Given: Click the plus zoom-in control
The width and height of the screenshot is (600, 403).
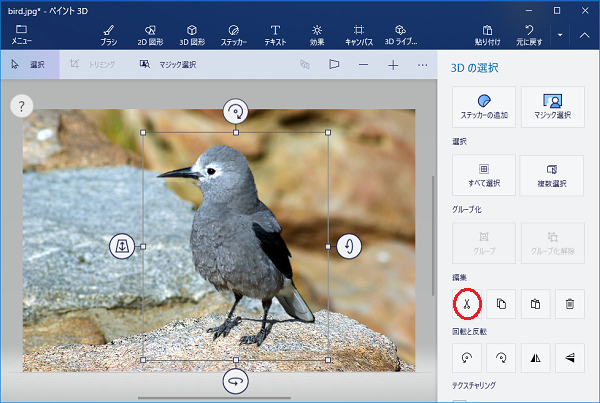Looking at the screenshot, I should [x=393, y=64].
